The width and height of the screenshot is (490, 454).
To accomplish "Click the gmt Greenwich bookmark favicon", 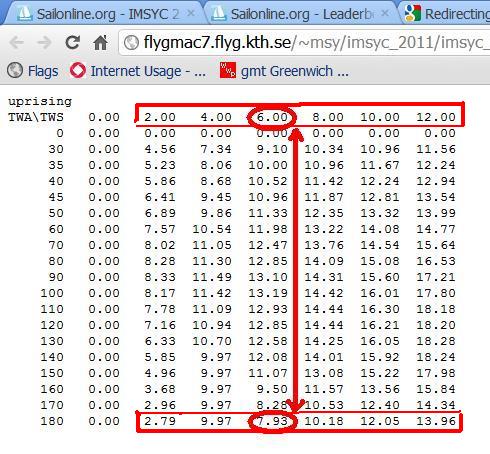I will 228,70.
